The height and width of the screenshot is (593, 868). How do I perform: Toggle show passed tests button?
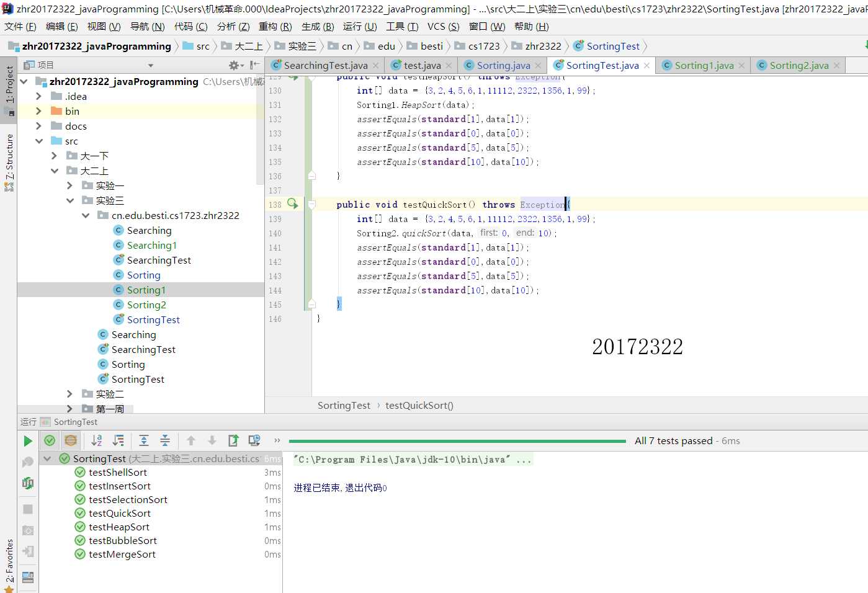click(x=50, y=440)
